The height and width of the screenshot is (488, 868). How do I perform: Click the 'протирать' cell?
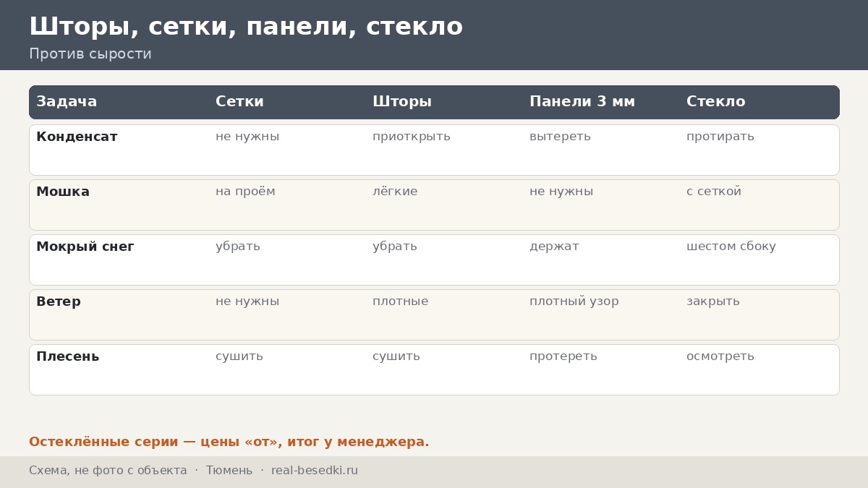pos(720,137)
